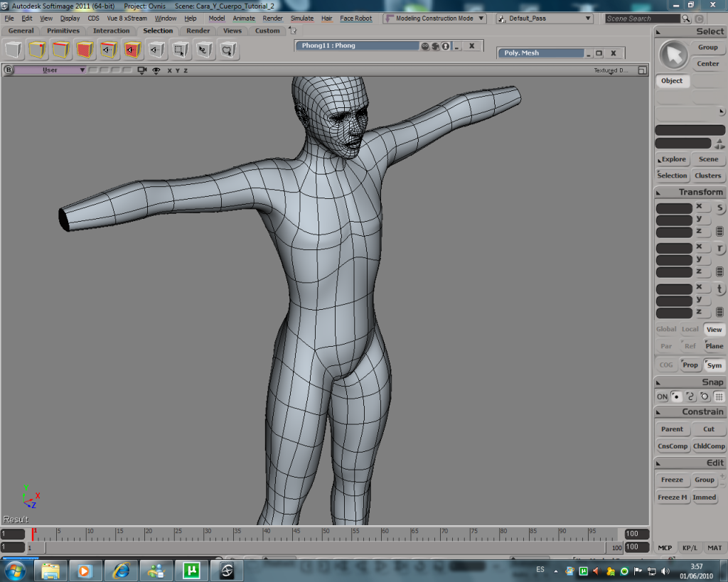Enable snap to grid
Image resolution: width=728 pixels, height=582 pixels.
click(719, 397)
